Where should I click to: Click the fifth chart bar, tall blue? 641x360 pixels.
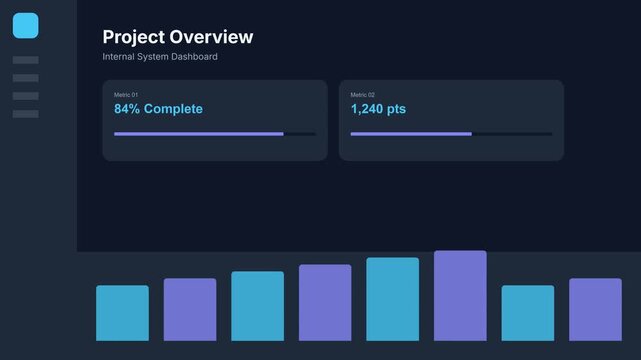click(393, 299)
